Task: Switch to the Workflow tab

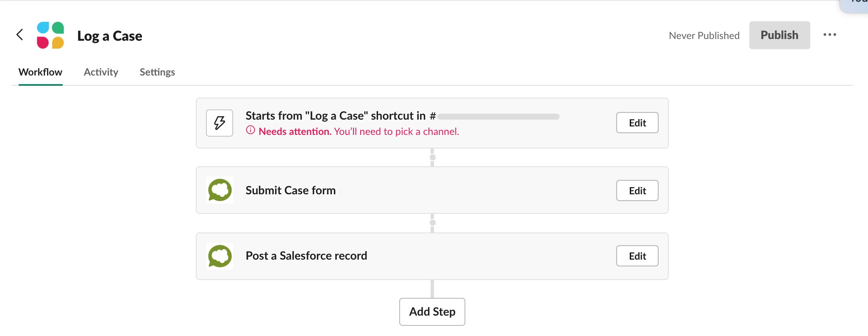Action: 40,72
